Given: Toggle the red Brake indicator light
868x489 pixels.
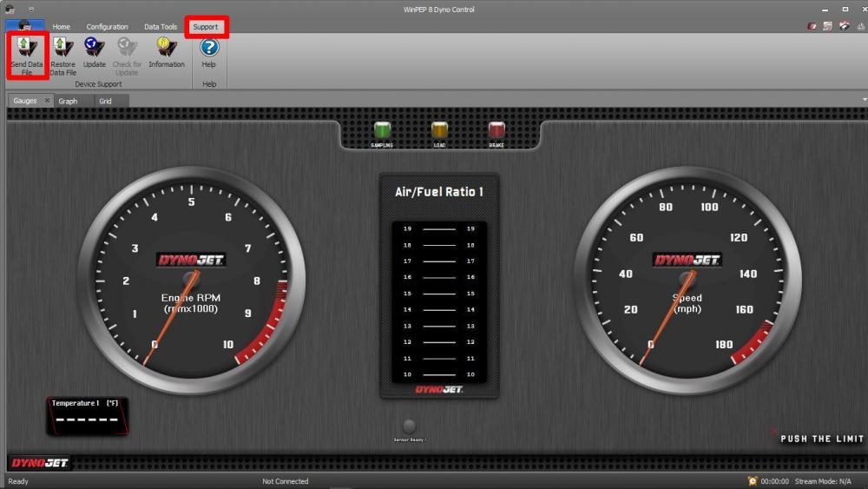Looking at the screenshot, I should pos(496,130).
